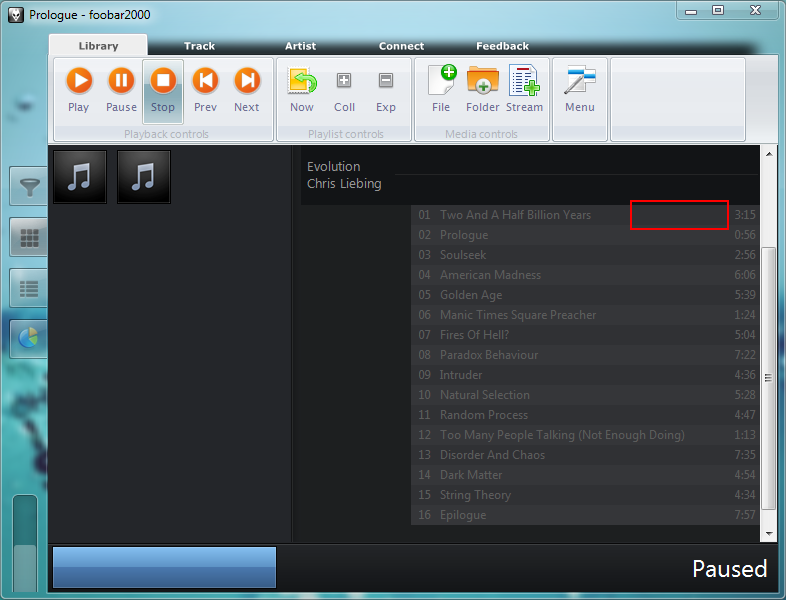Stop playback with the Stop button
The height and width of the screenshot is (600, 786).
[163, 91]
